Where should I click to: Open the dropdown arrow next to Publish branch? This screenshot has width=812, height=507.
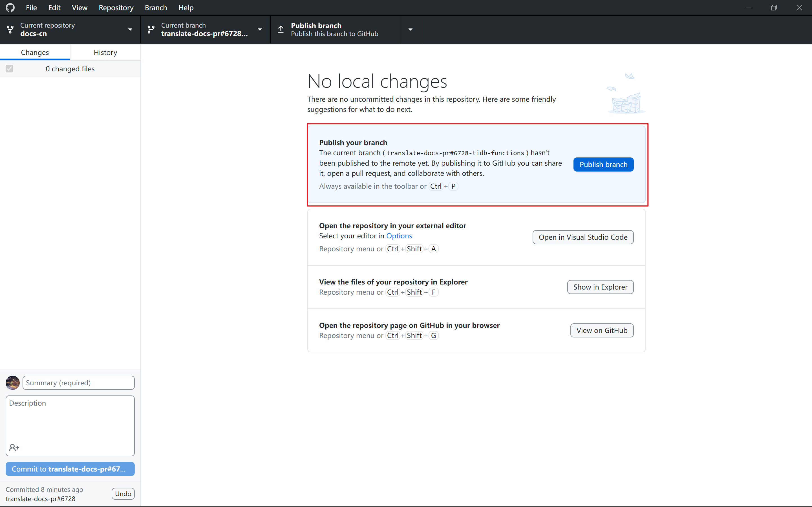click(410, 30)
